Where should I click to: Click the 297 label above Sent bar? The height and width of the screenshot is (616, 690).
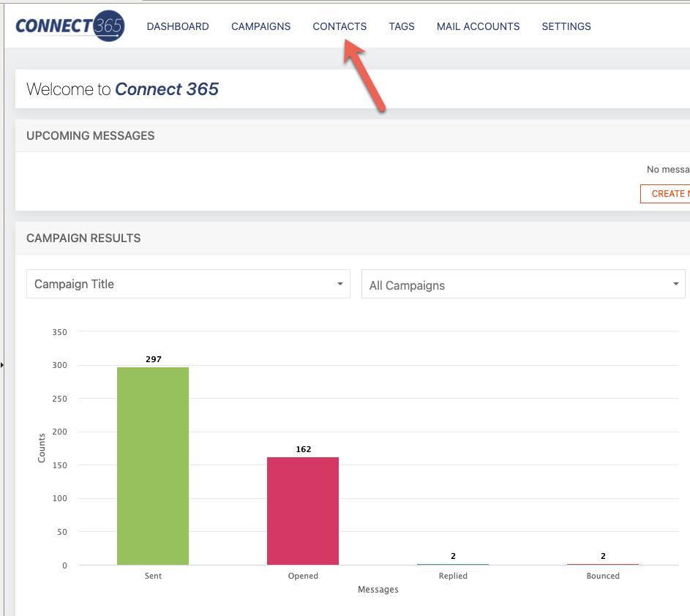153,359
